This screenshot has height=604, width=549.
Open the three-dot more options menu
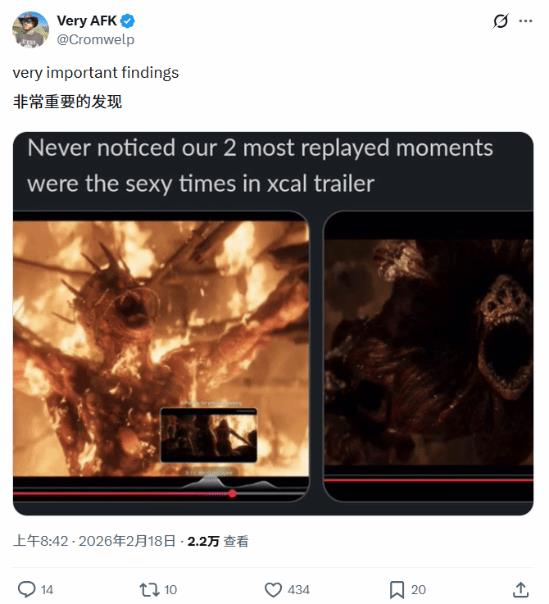(x=525, y=21)
